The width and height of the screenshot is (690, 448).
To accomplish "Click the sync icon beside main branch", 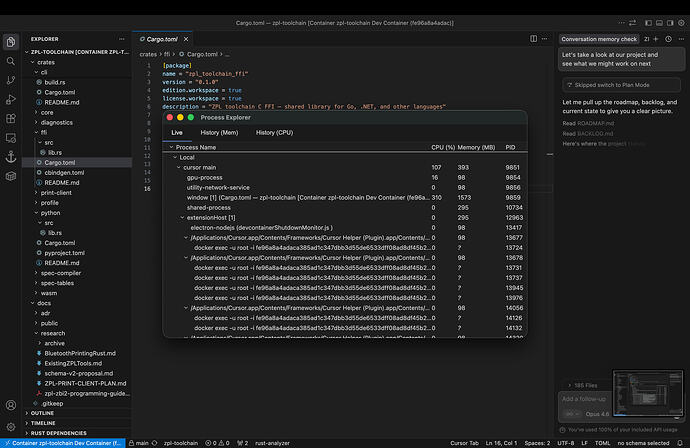I will coord(154,443).
